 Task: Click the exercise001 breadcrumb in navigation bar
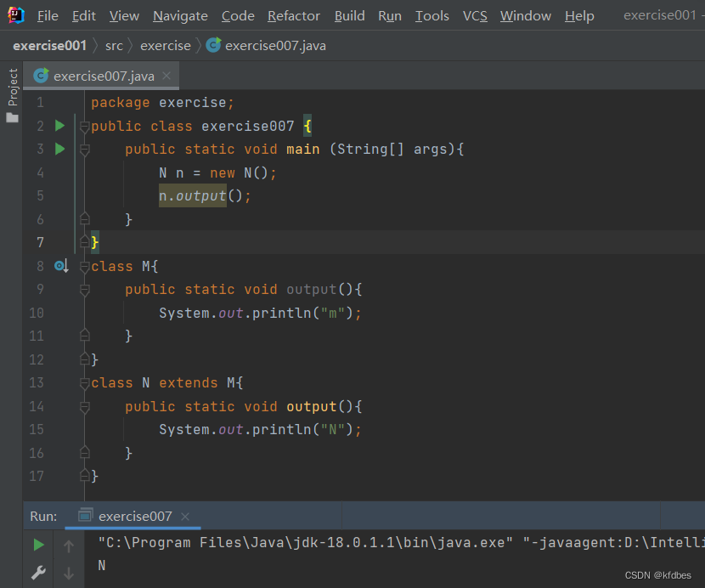click(49, 46)
